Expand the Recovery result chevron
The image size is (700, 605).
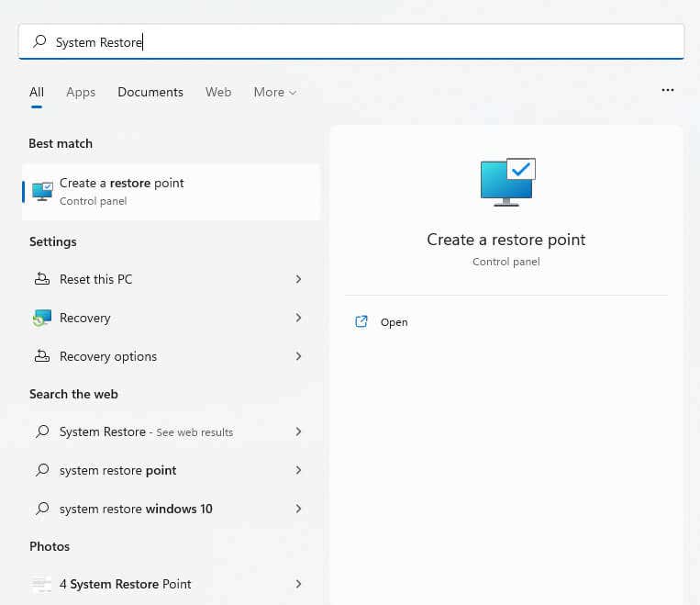coord(299,318)
